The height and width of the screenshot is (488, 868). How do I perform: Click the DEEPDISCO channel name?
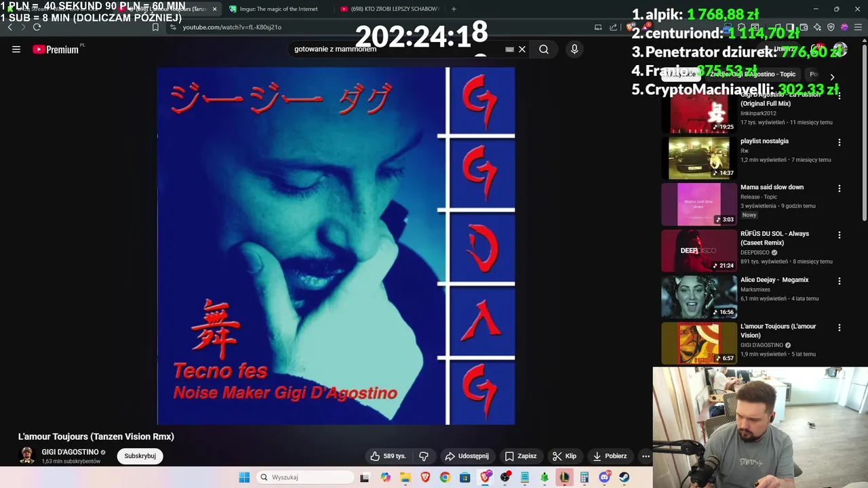coord(755,252)
